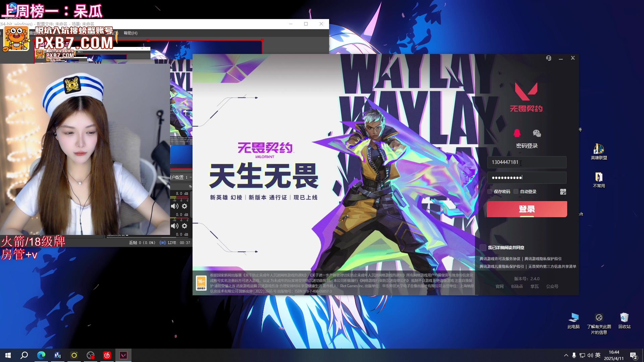Image resolution: width=644 pixels, height=362 pixels.
Task: Open Microsoft Edge from taskbar
Action: point(41,355)
